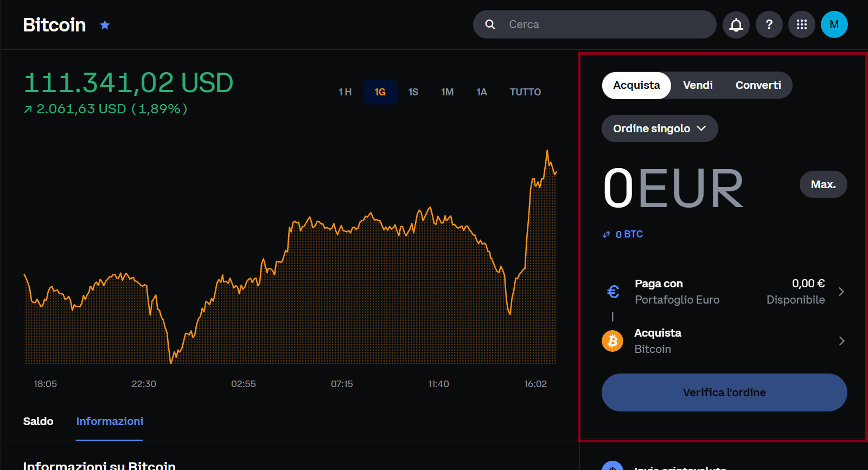The height and width of the screenshot is (470, 868).
Task: Open the apps grid menu
Action: pyautogui.click(x=802, y=24)
